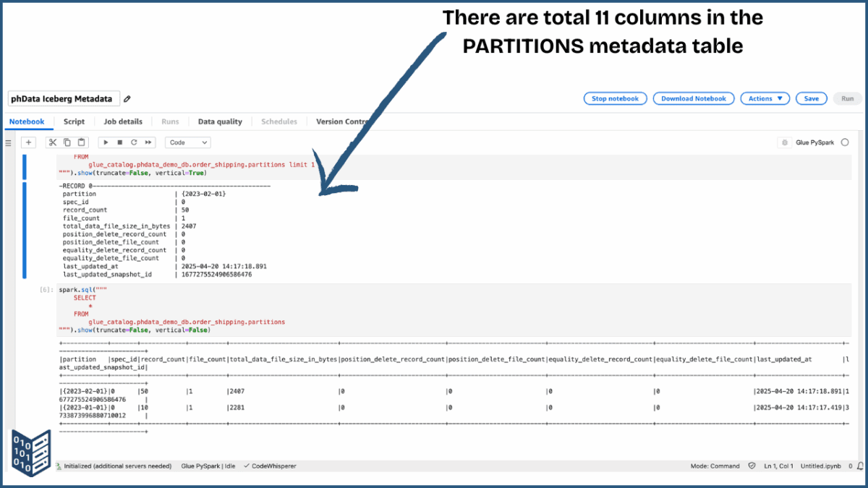Click Download Notebook
868x488 pixels.
coord(693,98)
